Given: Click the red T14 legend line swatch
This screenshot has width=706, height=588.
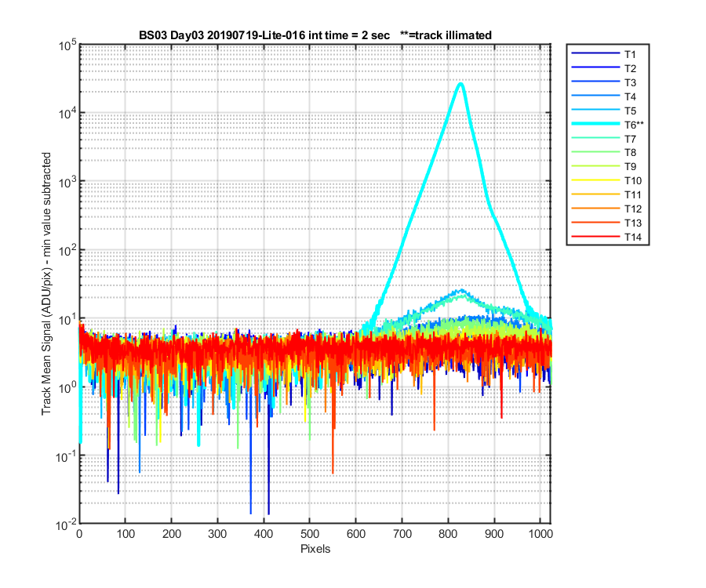Looking at the screenshot, I should [595, 236].
